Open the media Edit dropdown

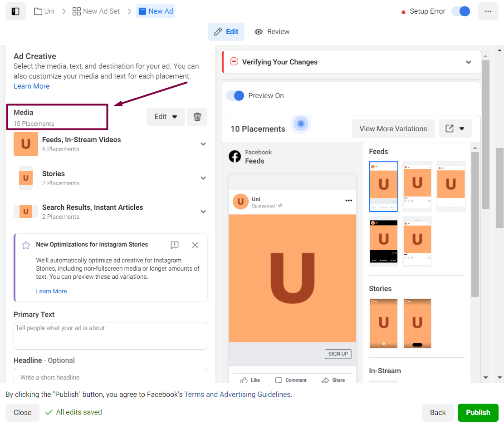tap(166, 116)
